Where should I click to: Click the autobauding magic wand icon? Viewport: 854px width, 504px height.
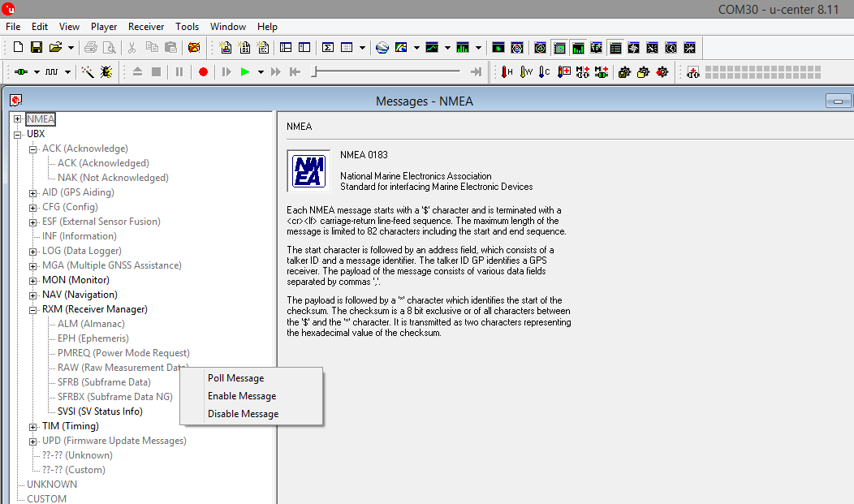[x=88, y=72]
